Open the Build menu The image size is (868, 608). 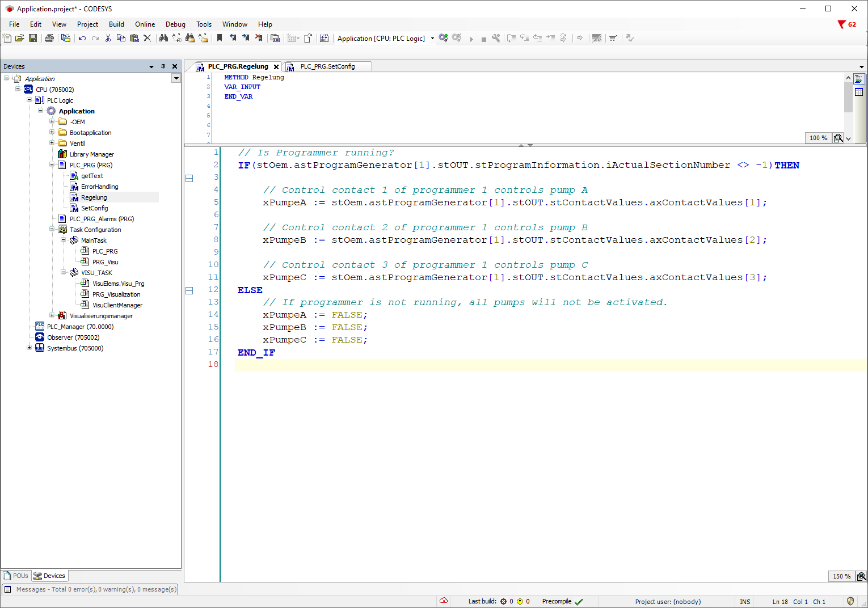click(x=116, y=24)
